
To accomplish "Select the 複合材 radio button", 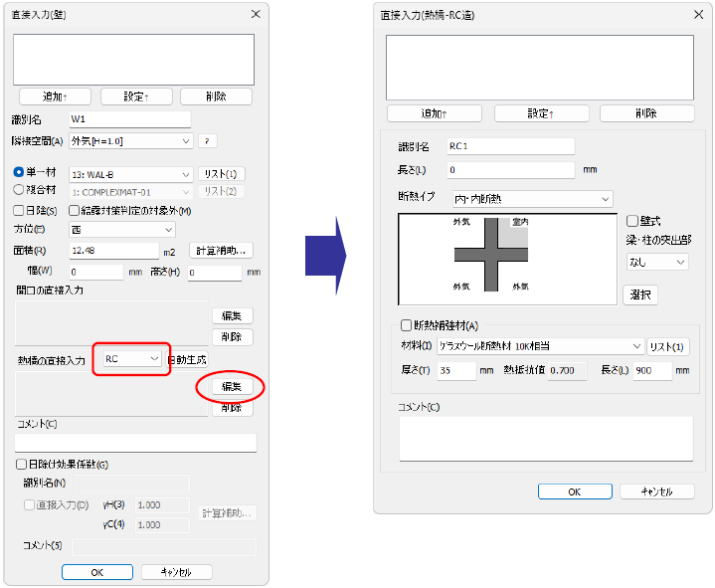I will point(19,189).
